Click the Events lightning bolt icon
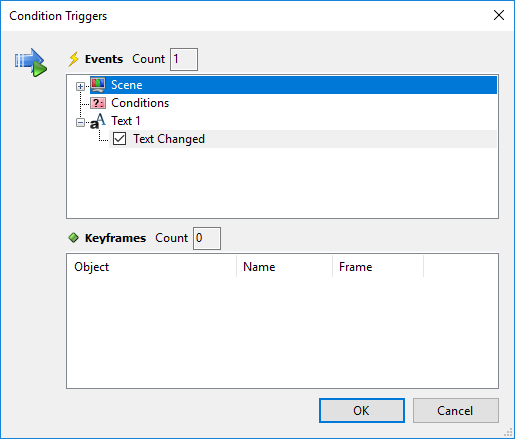Image resolution: width=515 pixels, height=439 pixels. [x=74, y=59]
